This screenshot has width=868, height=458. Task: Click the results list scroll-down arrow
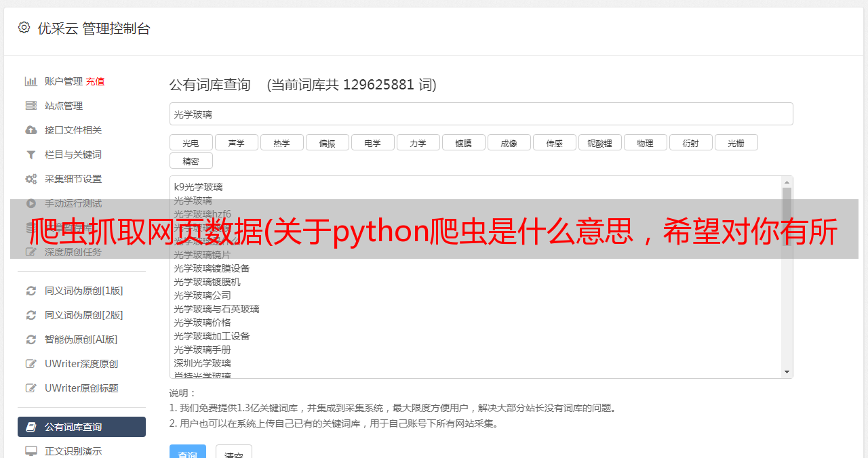coord(787,372)
